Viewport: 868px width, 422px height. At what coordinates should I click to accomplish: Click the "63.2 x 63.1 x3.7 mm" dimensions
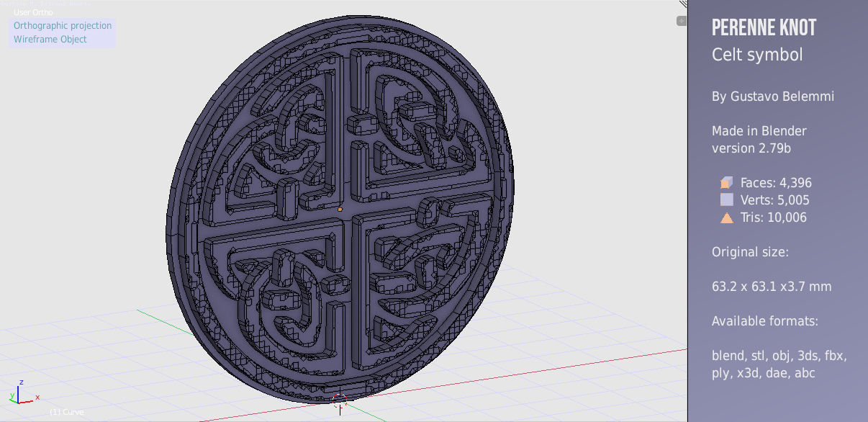tap(772, 287)
